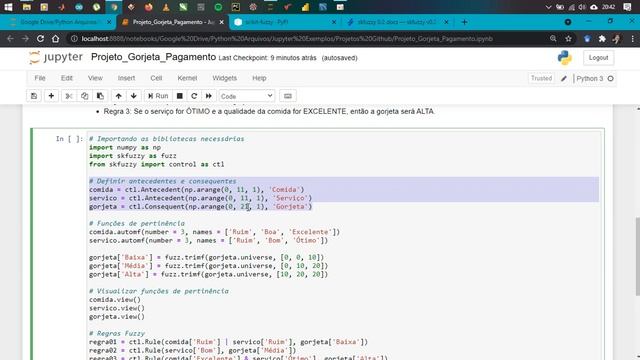This screenshot has height=360, width=640.
Task: Open the Extensions puzzle piece menu
Action: click(x=602, y=39)
